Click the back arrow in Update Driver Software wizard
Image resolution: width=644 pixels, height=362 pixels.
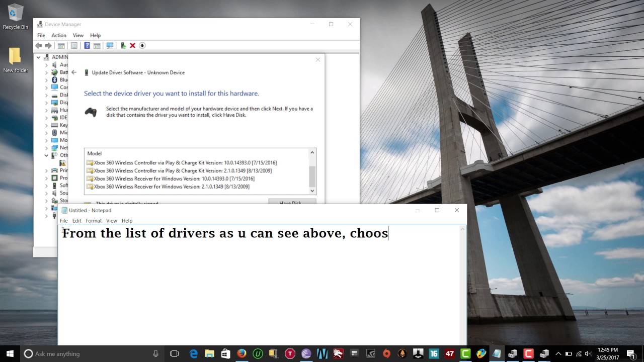coord(74,72)
